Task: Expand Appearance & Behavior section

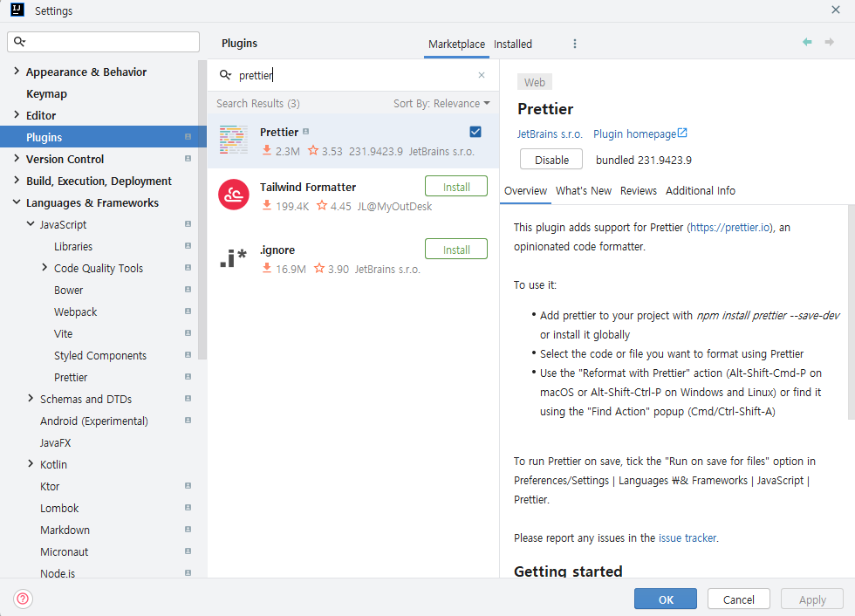Action: click(17, 71)
